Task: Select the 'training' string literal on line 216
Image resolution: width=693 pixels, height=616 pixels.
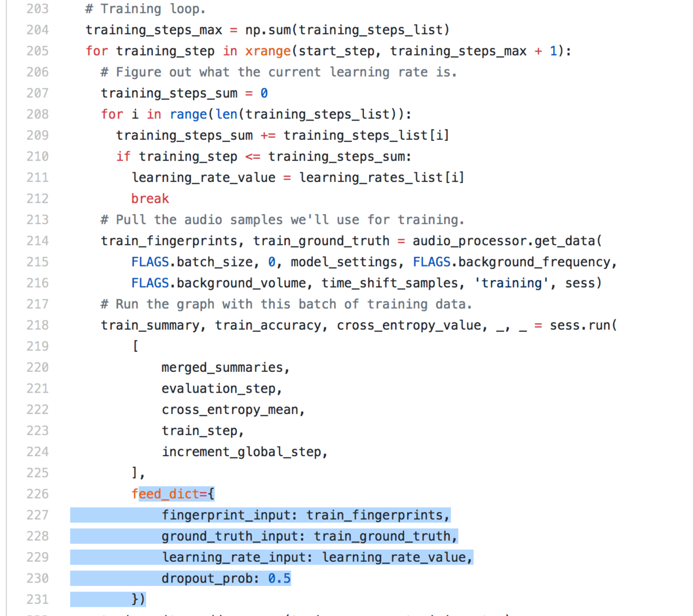Action: (512, 283)
